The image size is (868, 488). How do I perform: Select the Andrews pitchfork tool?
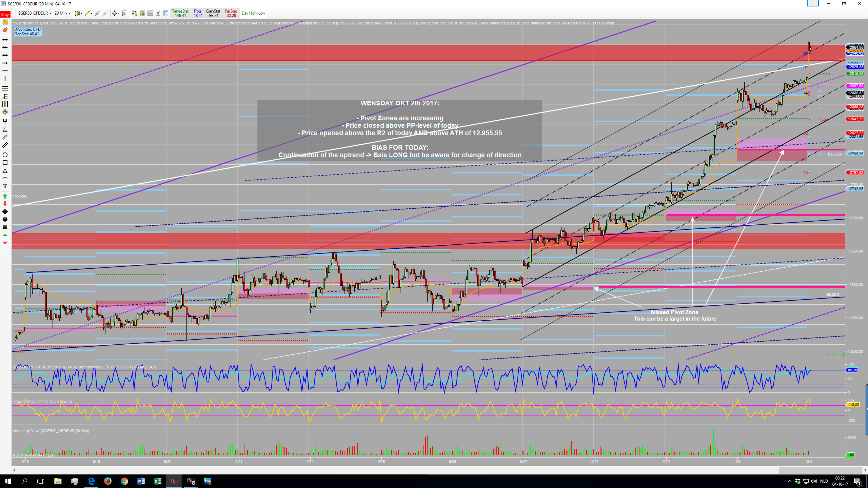coord(5,121)
